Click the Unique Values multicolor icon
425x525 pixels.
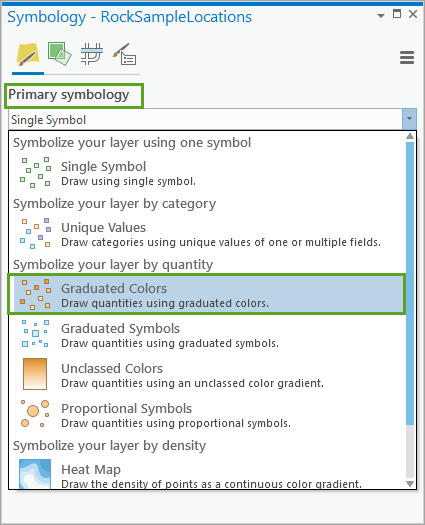(35, 233)
